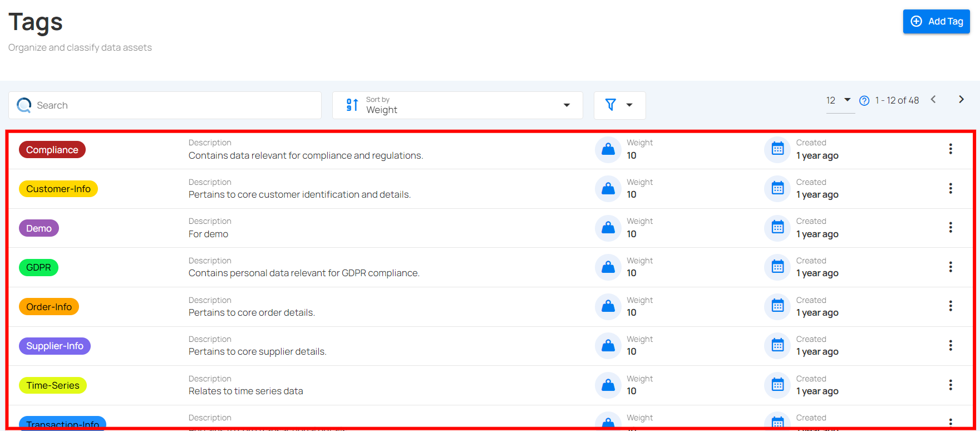The image size is (980, 431).
Task: Go to the next page arrow
Action: pos(961,100)
